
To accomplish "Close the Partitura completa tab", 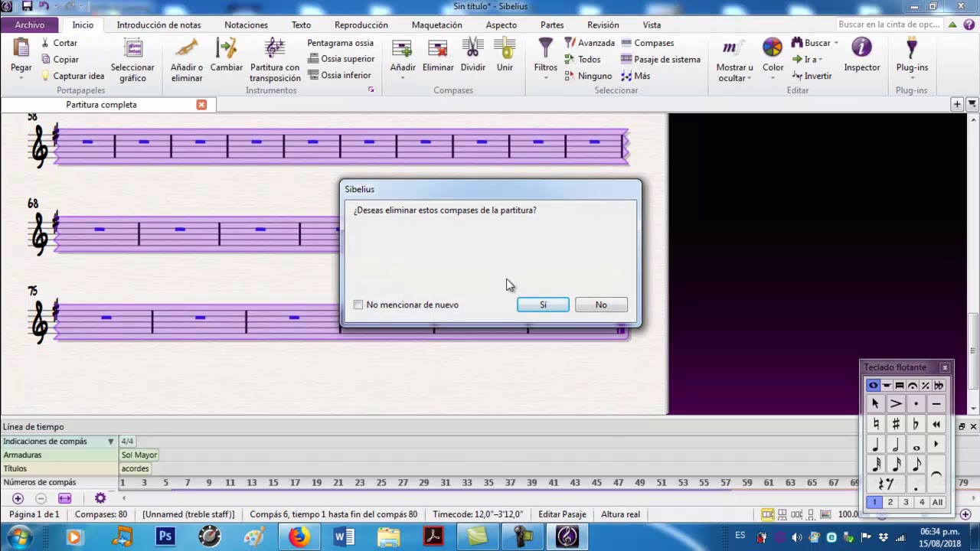I will click(201, 104).
